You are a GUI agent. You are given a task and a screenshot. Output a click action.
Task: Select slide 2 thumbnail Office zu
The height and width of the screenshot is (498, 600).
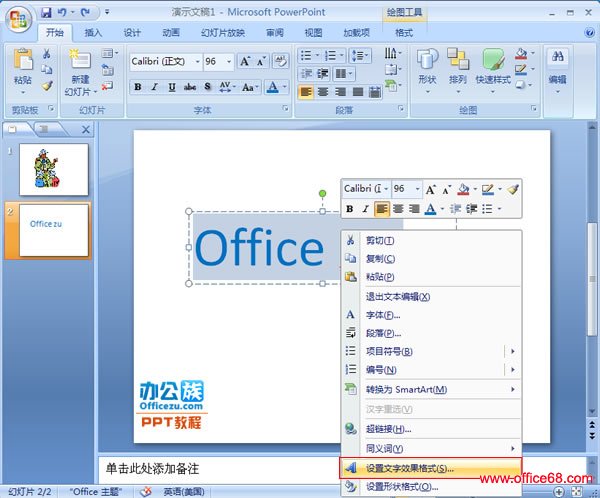pos(54,230)
